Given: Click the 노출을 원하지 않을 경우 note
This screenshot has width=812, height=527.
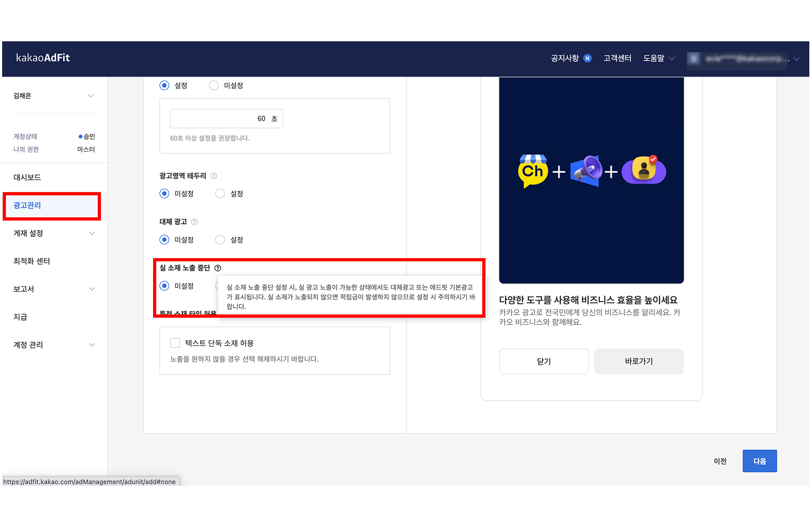Looking at the screenshot, I should pyautogui.click(x=244, y=360).
